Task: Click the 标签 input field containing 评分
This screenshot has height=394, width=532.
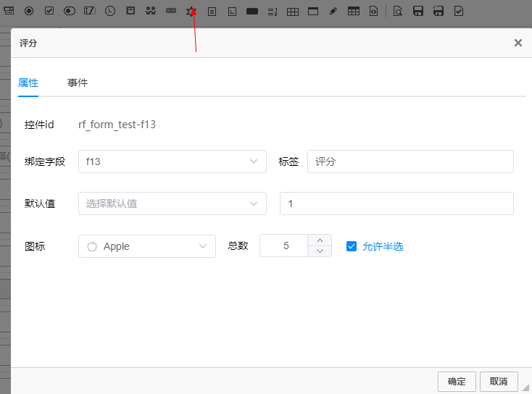Action: 410,162
